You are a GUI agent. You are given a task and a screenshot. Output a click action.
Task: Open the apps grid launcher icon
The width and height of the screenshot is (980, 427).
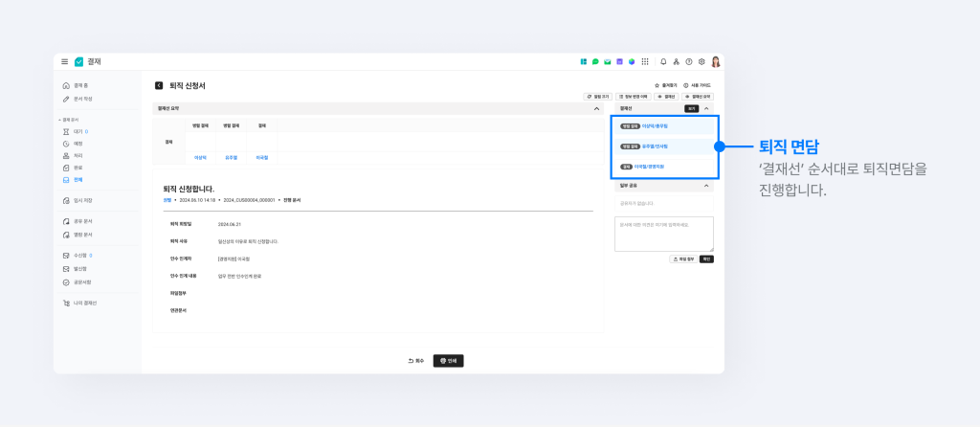pos(645,61)
